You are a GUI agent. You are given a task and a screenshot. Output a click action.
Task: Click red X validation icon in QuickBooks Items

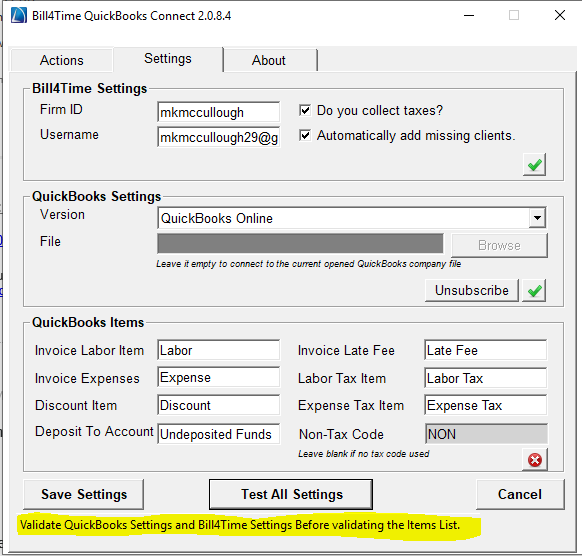pyautogui.click(x=535, y=460)
